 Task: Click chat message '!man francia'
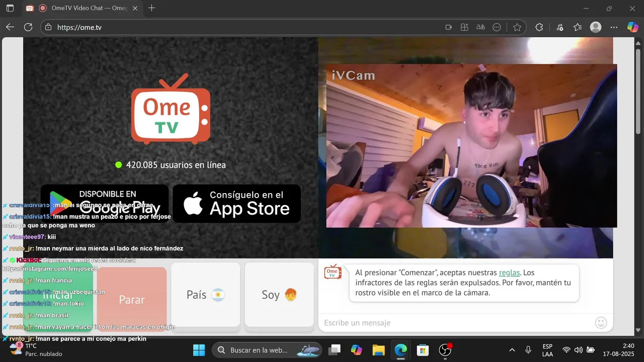tap(54, 281)
